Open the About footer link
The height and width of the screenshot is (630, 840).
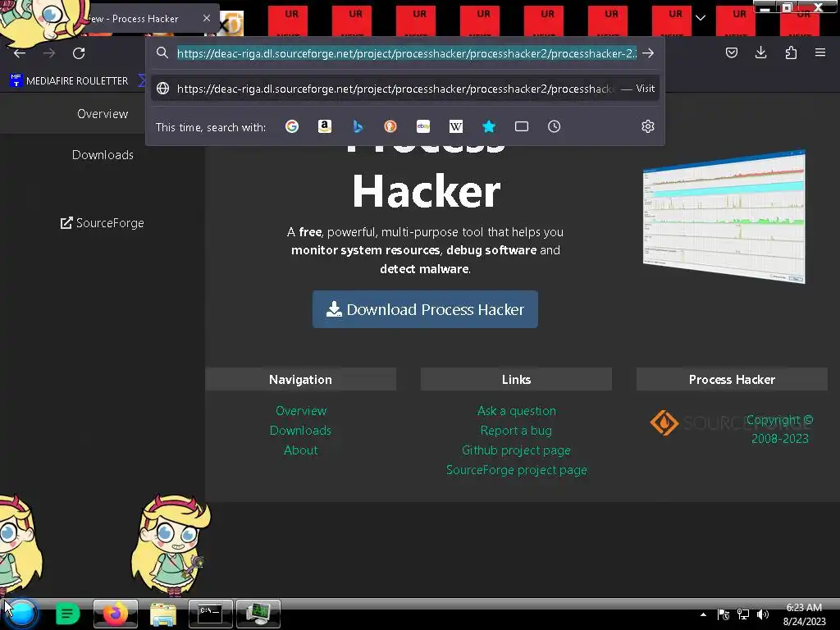(x=300, y=450)
